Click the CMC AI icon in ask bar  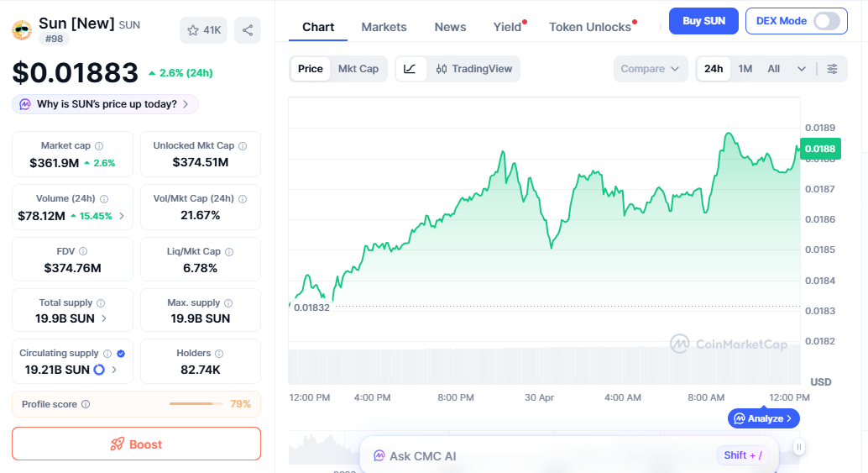379,456
